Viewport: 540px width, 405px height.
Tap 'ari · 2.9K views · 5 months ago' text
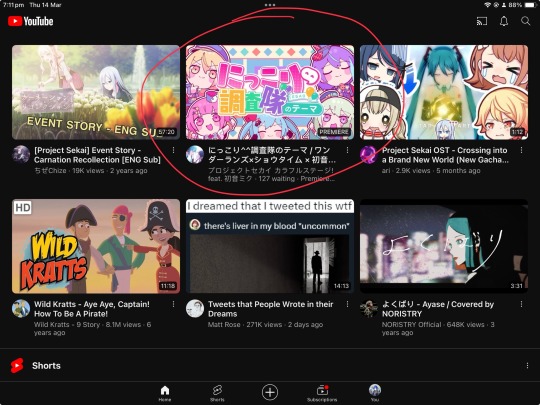431,170
